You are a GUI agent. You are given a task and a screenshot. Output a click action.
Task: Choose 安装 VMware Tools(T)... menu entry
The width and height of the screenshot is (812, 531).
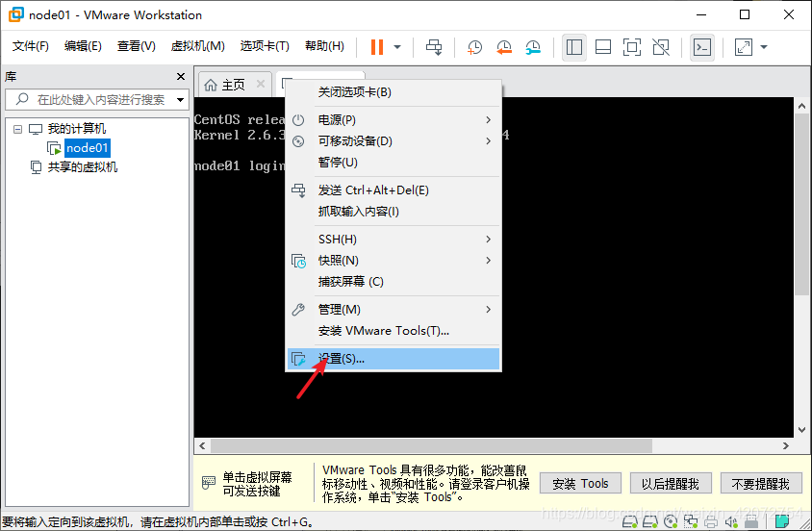coord(393,331)
